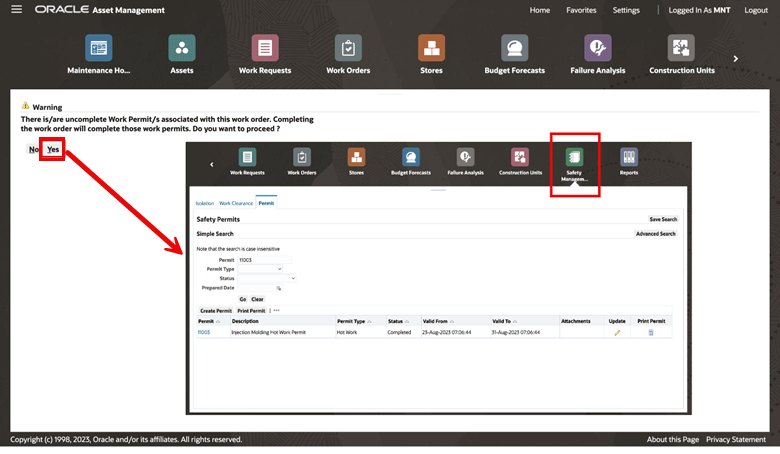Open Budget Forecasts icon in inset screenshot
Screen dimensions: 780x454
410,157
